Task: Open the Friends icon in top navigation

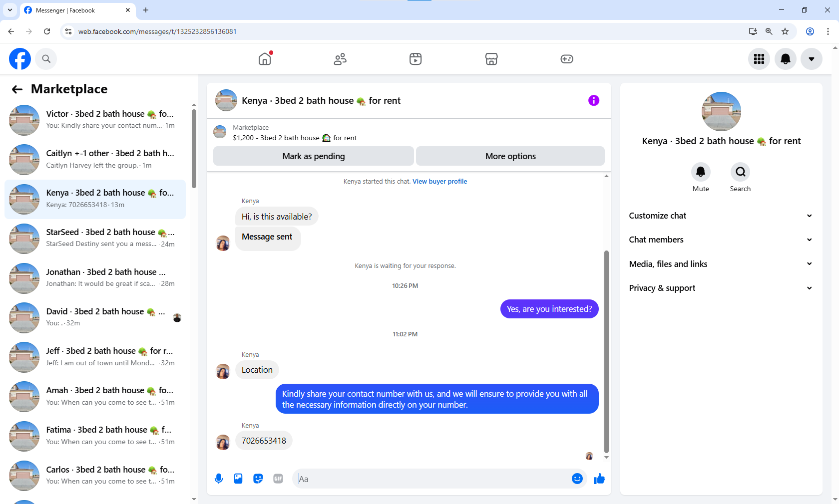Action: (x=340, y=59)
